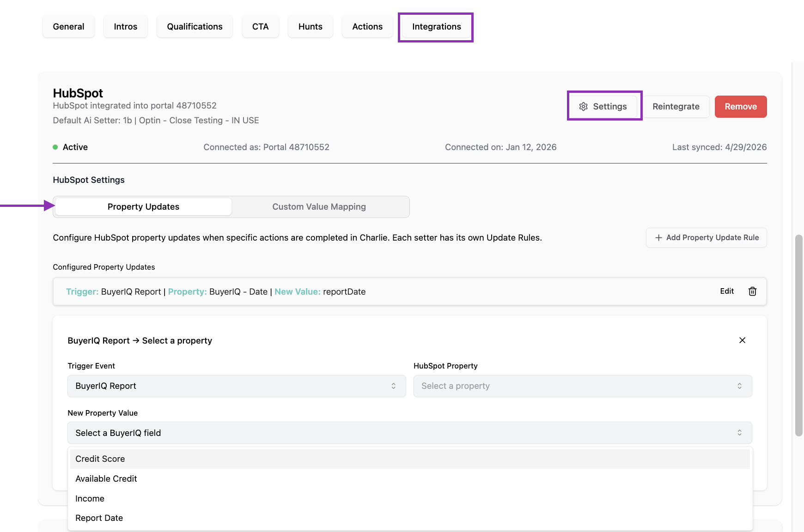This screenshot has width=804, height=532.
Task: Choose Credit Score option
Action: tap(410, 459)
